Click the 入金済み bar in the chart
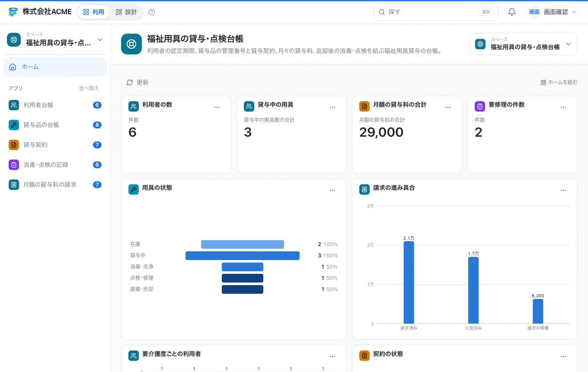 point(473,290)
